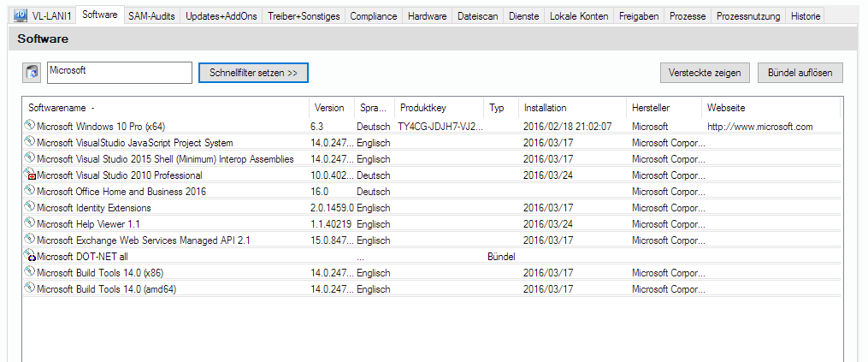This screenshot has height=362, width=868.
Task: Switch to the Compliance tab
Action: tap(374, 16)
